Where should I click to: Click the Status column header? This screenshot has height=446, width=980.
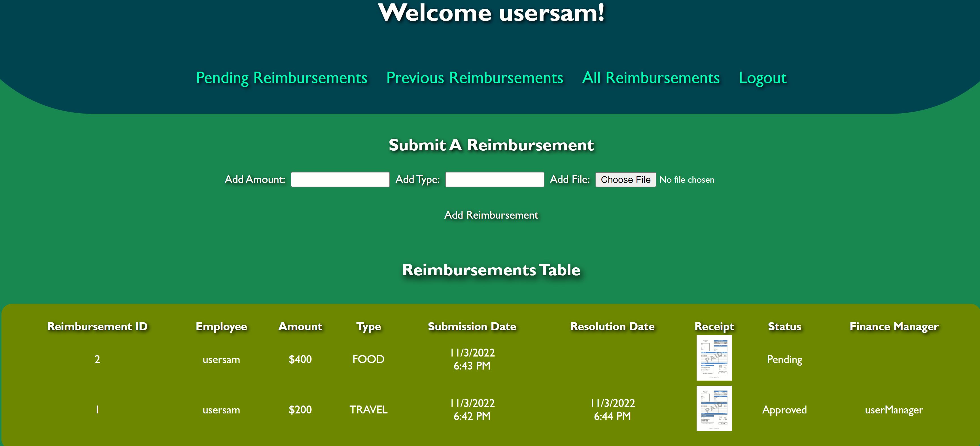[784, 327]
